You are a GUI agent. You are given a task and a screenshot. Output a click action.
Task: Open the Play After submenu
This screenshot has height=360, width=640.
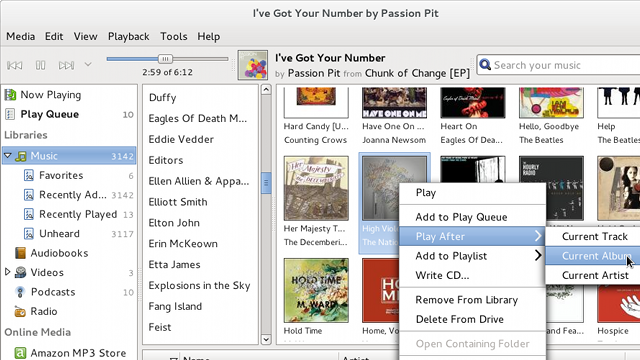click(x=472, y=236)
